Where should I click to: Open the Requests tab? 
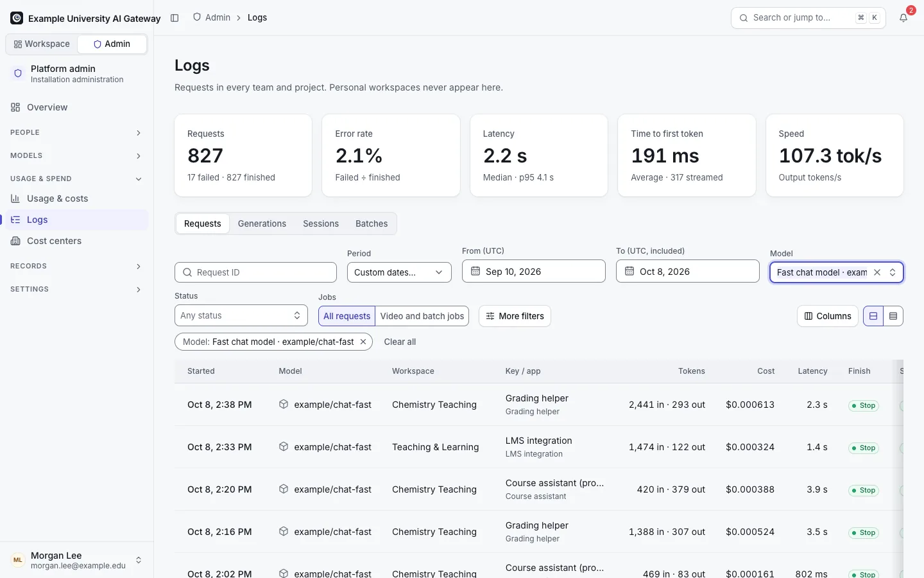tap(202, 223)
